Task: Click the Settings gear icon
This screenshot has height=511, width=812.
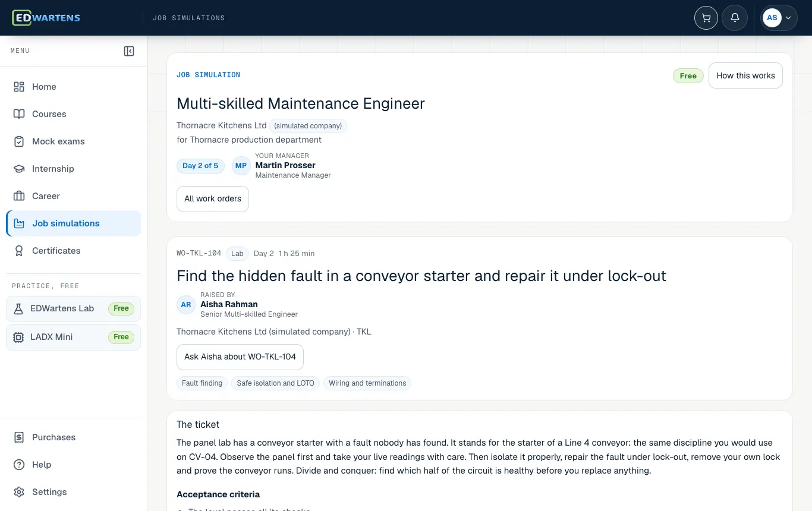Action: click(19, 492)
